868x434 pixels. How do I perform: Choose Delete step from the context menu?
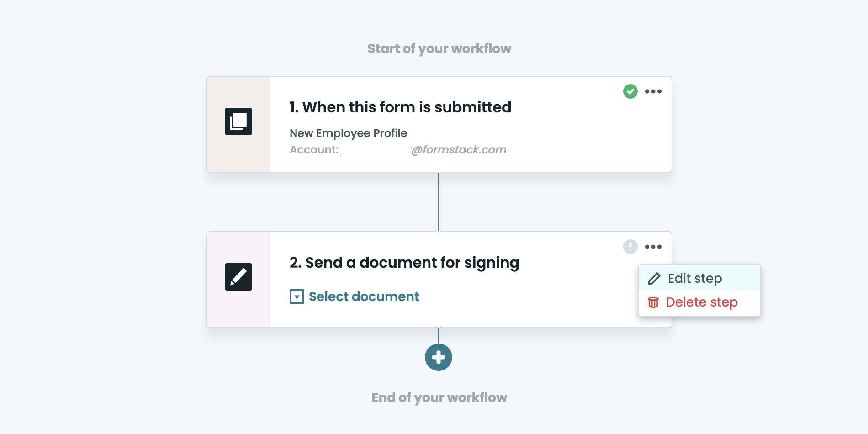pos(702,302)
